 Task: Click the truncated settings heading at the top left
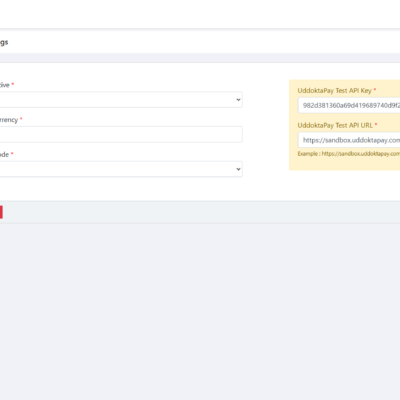tap(4, 42)
